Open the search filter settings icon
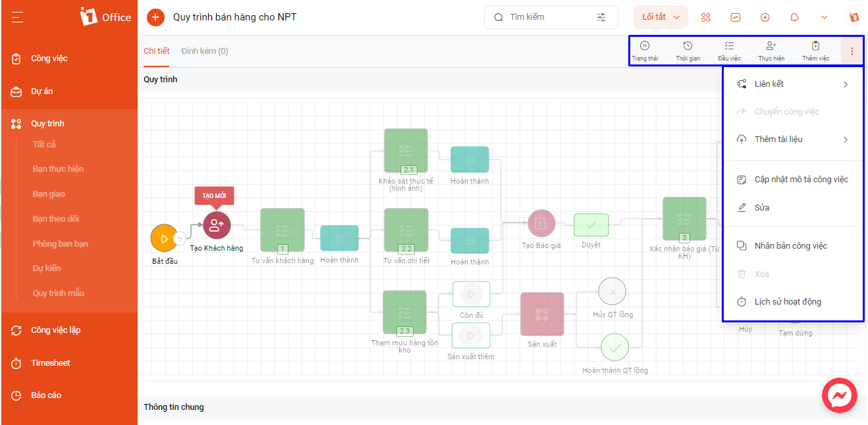 (601, 17)
